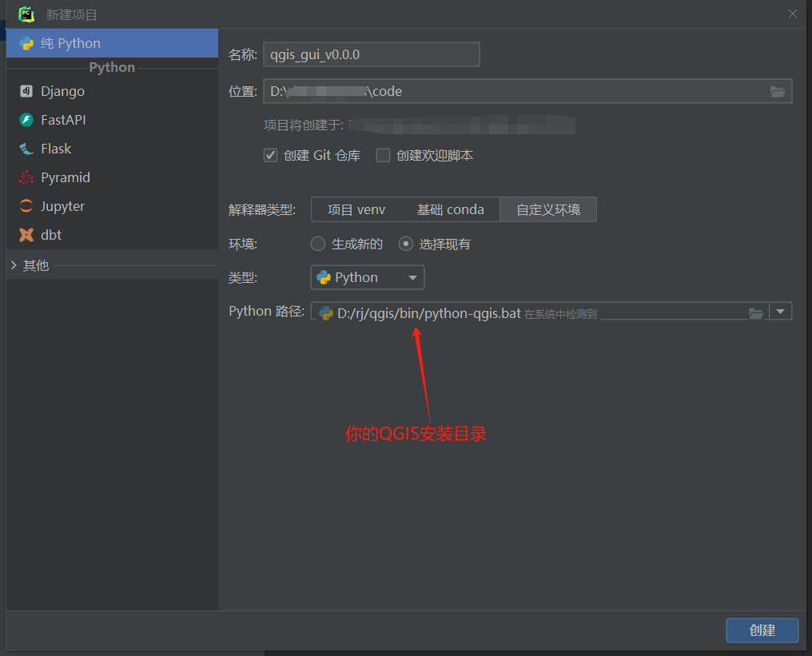Click the Pyramid project icon

[26, 177]
